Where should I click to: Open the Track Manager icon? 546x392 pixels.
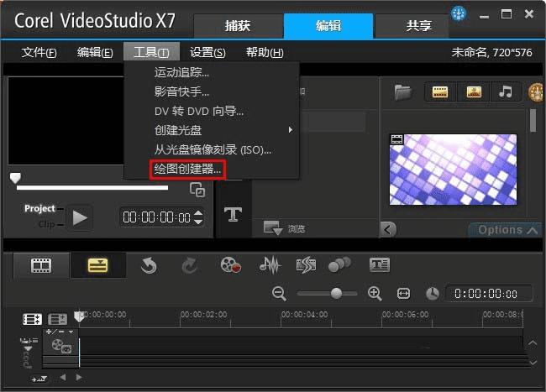click(57, 319)
